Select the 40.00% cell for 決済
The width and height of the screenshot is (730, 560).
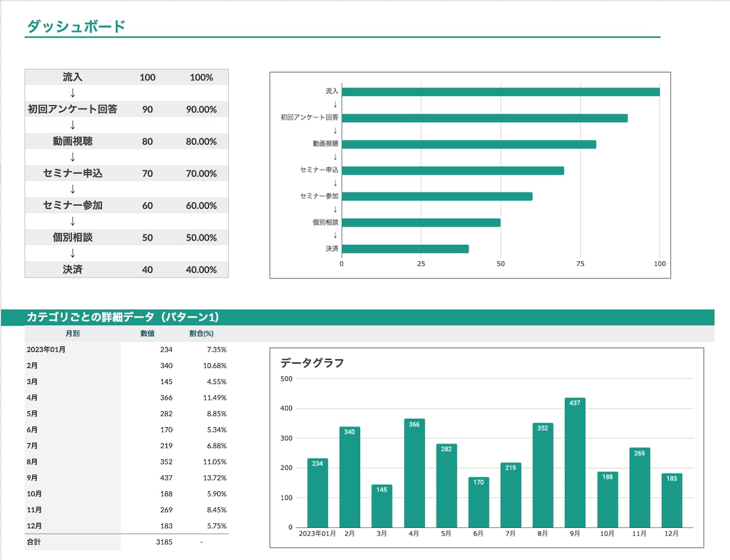tap(201, 269)
